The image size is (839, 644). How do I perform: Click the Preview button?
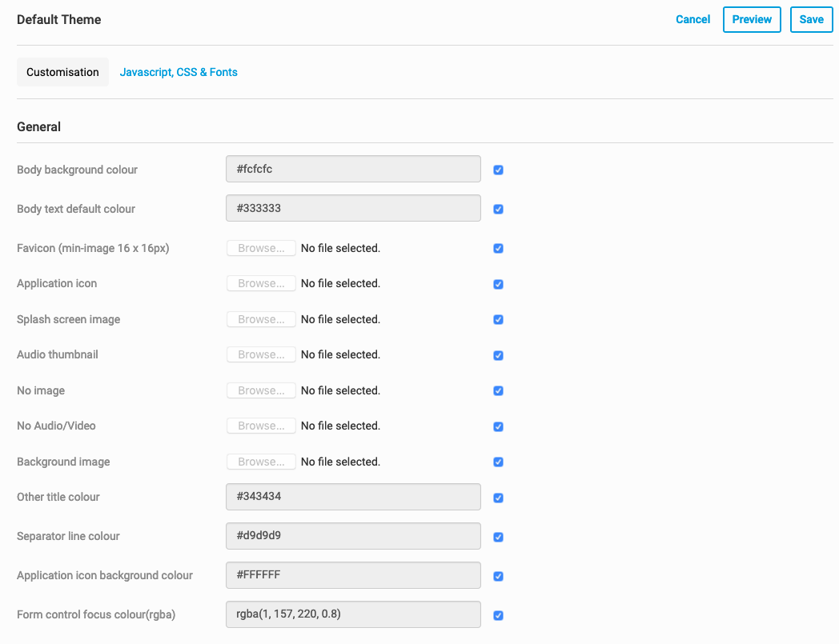[x=752, y=20]
